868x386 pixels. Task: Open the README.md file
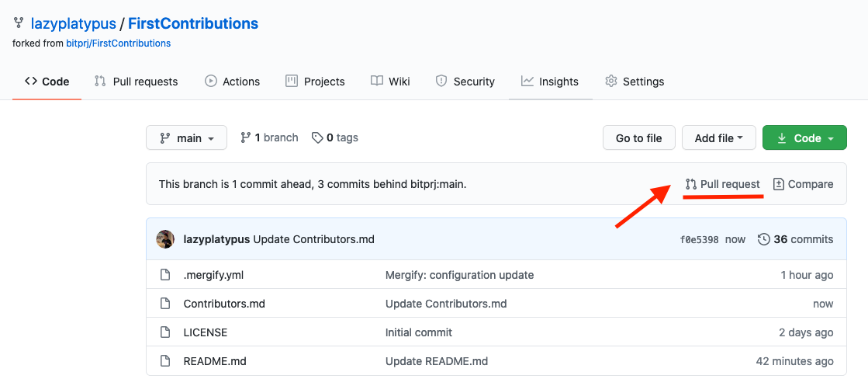215,362
